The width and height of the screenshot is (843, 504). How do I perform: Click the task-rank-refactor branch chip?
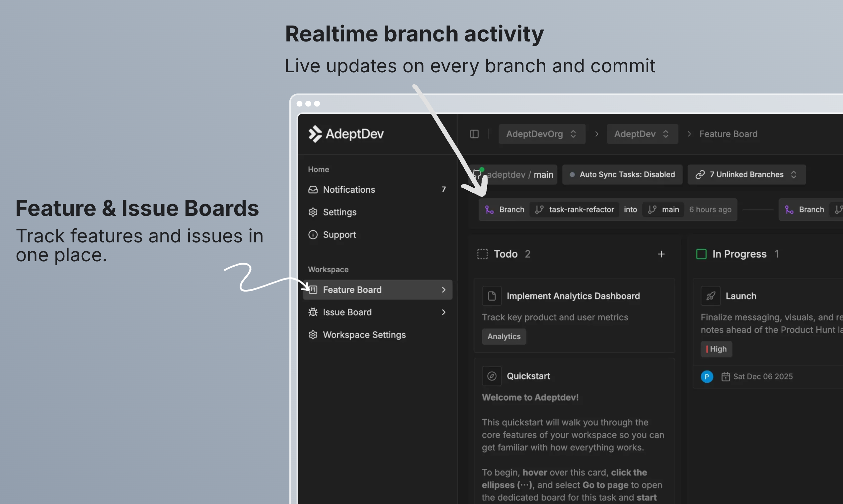point(575,210)
